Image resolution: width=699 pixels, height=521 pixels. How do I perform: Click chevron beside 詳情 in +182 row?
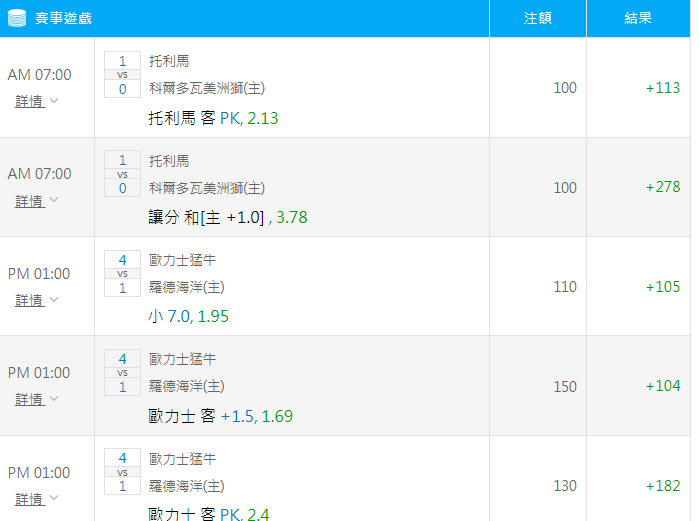point(54,497)
